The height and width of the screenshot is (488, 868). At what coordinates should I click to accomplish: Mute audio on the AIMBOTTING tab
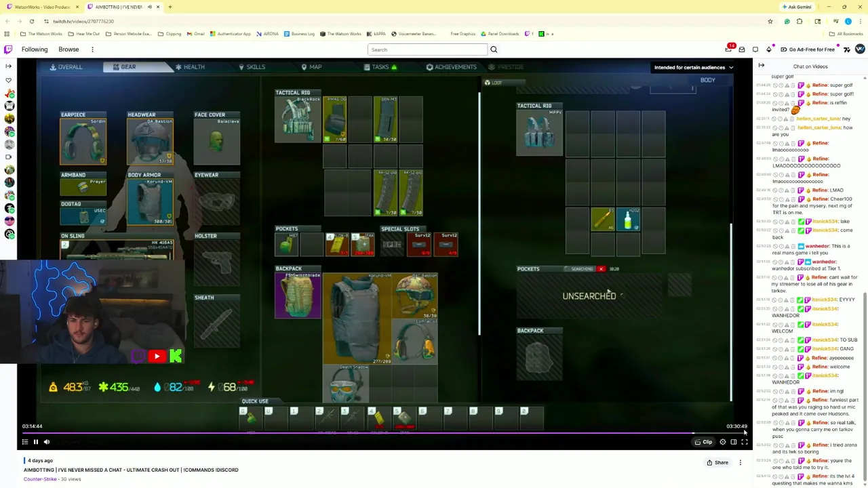click(149, 7)
